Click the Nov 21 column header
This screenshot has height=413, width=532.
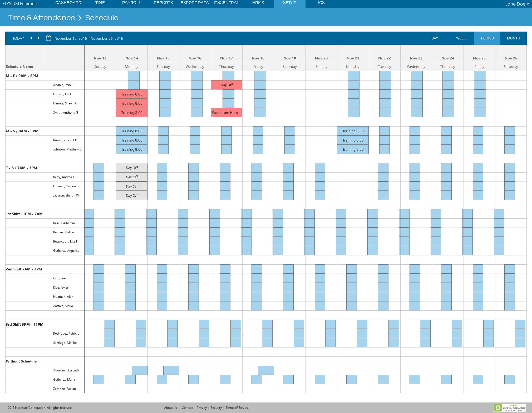(353, 58)
